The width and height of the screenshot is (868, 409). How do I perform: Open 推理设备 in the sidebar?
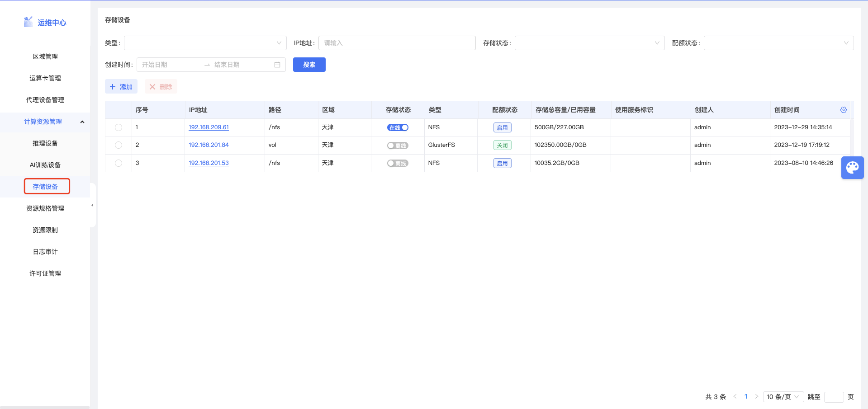pyautogui.click(x=45, y=143)
